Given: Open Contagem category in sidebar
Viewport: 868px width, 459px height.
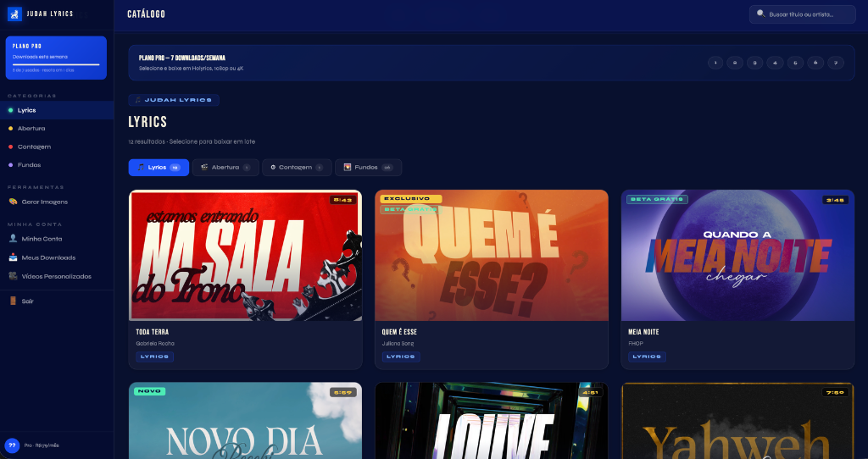Looking at the screenshot, I should (57, 147).
